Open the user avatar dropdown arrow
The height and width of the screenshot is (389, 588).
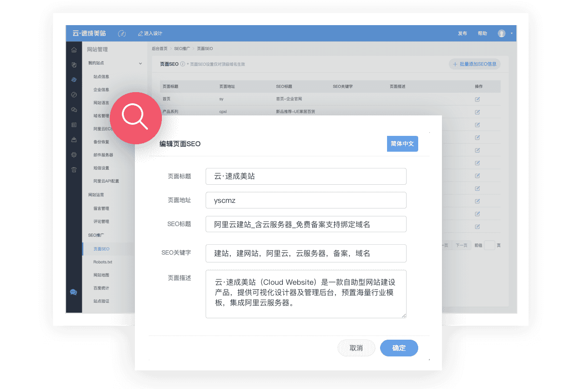tap(511, 34)
